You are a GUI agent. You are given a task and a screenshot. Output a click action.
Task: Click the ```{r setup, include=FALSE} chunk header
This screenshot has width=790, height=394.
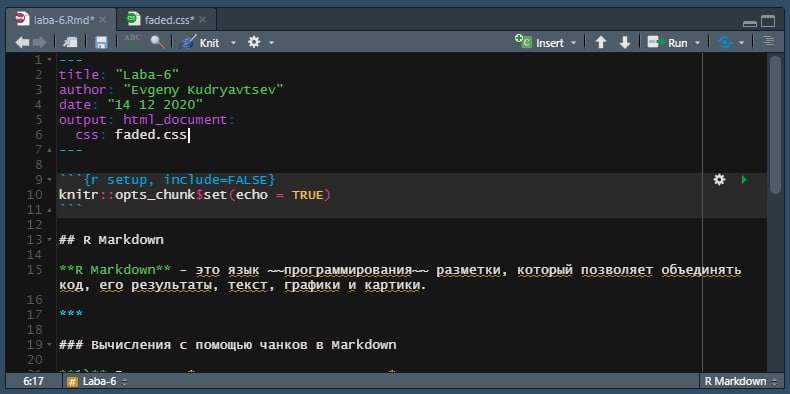point(167,179)
